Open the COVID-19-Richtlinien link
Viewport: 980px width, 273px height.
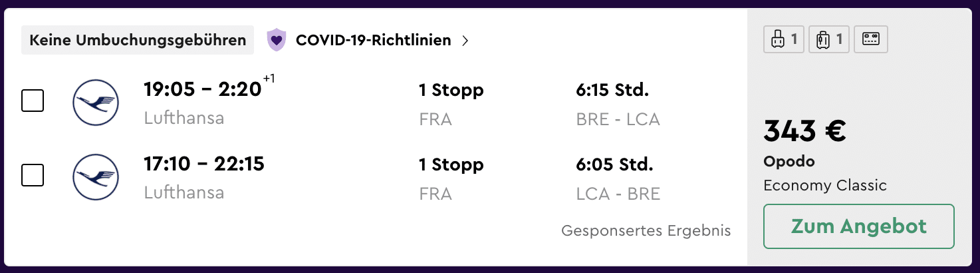tap(373, 41)
